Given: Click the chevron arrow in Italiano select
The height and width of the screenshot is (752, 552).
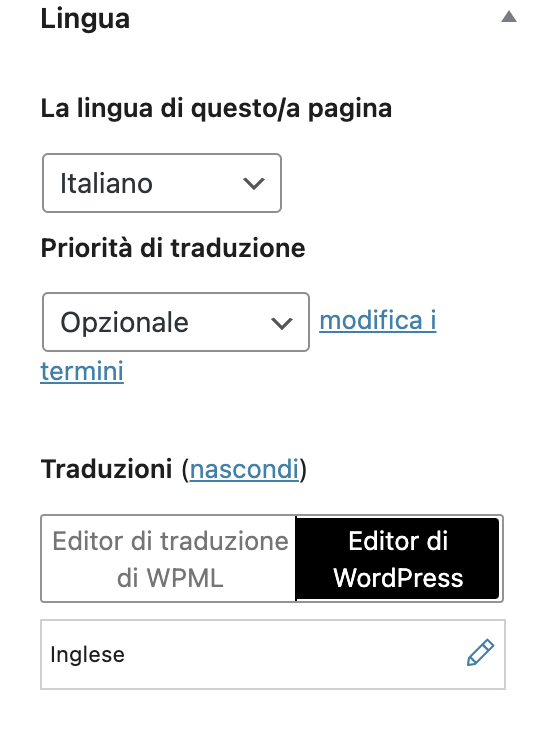Looking at the screenshot, I should (x=254, y=184).
